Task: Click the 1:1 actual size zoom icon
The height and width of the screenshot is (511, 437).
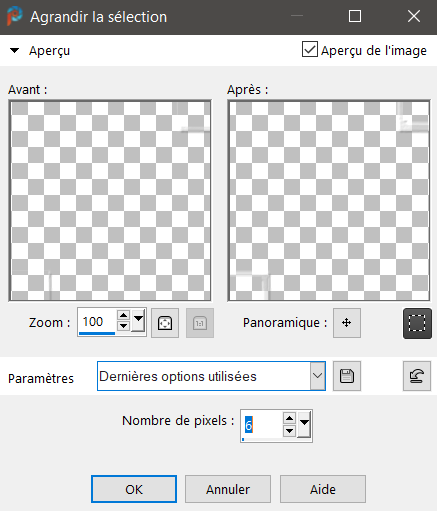Action: (200, 323)
